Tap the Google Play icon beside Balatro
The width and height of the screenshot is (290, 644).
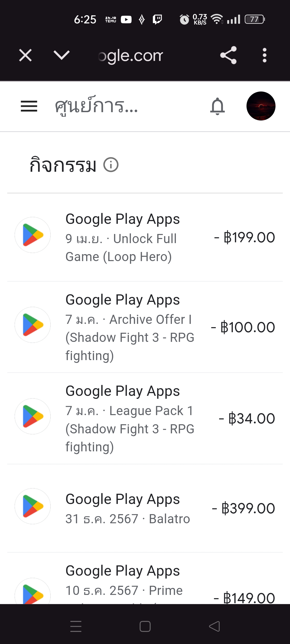(33, 506)
